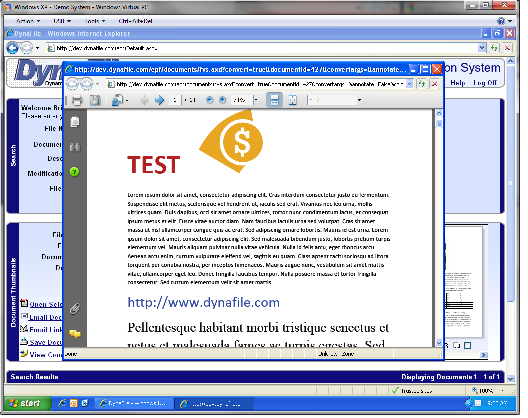Click the thumbnail panel scroll right arrow
The width and height of the screenshot is (528, 418).
(x=484, y=355)
